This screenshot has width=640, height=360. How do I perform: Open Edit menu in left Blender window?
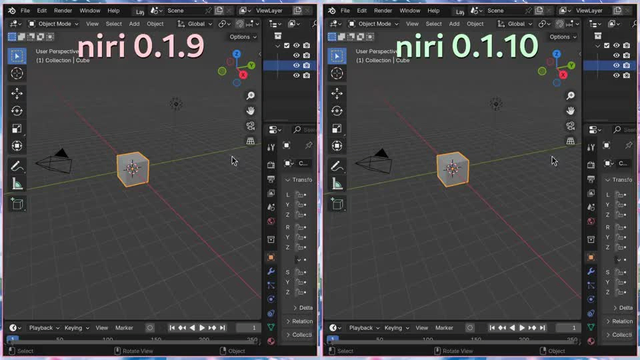click(42, 11)
